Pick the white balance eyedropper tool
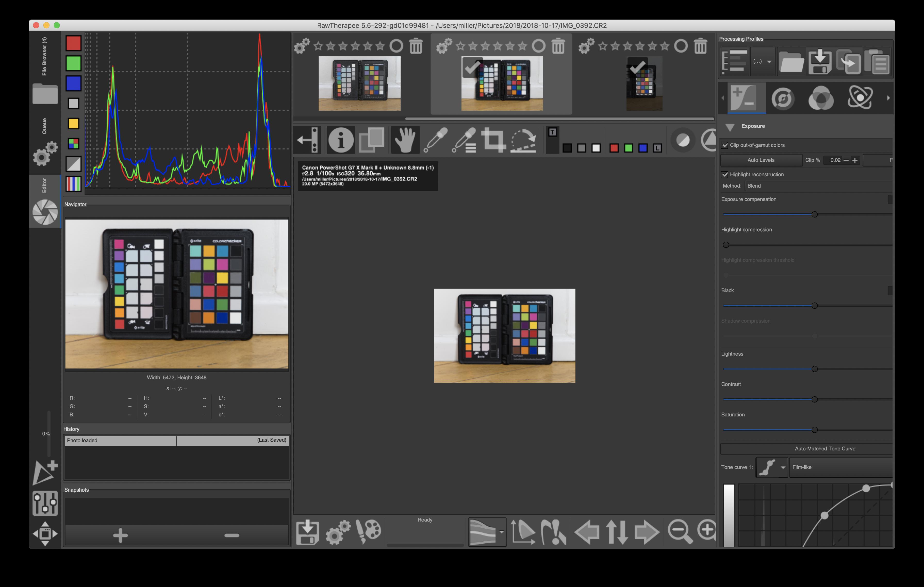Screen dimensions: 924x587 pos(435,140)
